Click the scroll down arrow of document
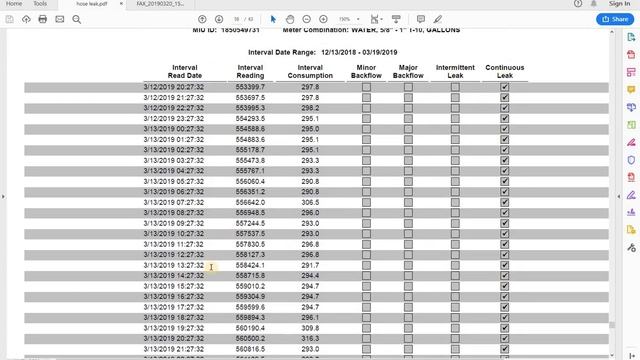The image size is (640, 360). point(611,356)
